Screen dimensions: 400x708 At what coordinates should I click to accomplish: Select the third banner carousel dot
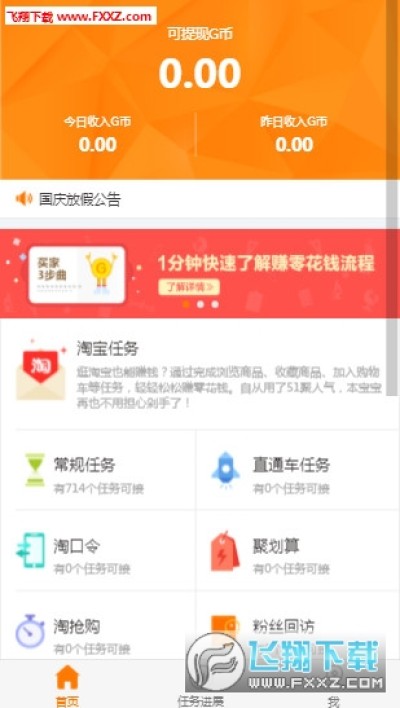point(215,304)
